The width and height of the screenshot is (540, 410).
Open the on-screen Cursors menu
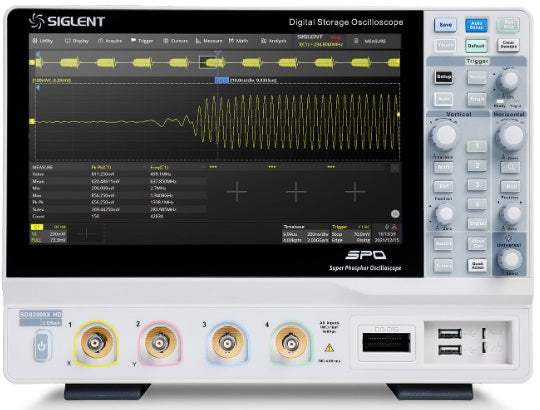click(176, 41)
